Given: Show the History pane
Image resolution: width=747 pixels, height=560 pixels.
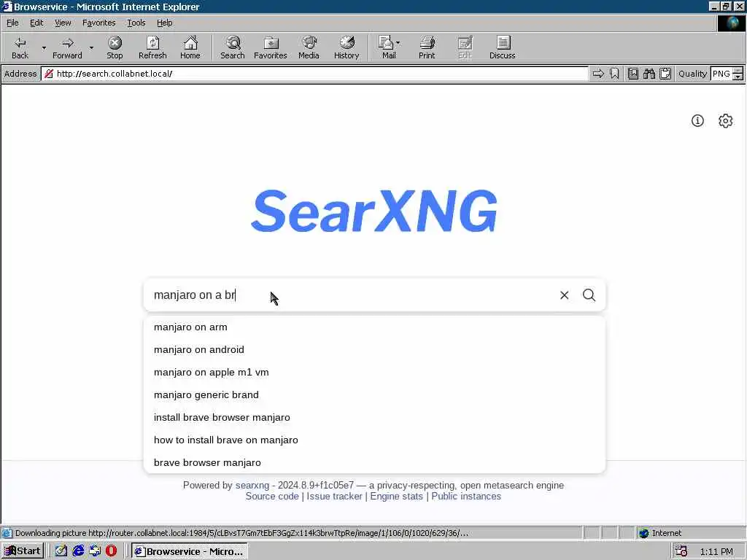Looking at the screenshot, I should (x=347, y=47).
